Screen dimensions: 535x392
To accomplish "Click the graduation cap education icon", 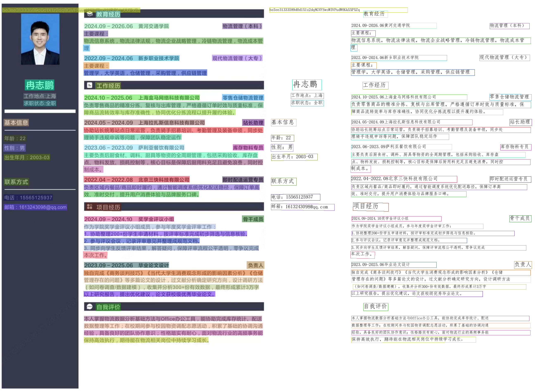I will (x=90, y=14).
